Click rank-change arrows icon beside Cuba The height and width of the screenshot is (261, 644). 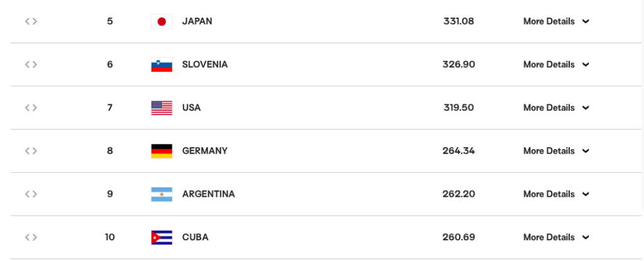point(31,237)
